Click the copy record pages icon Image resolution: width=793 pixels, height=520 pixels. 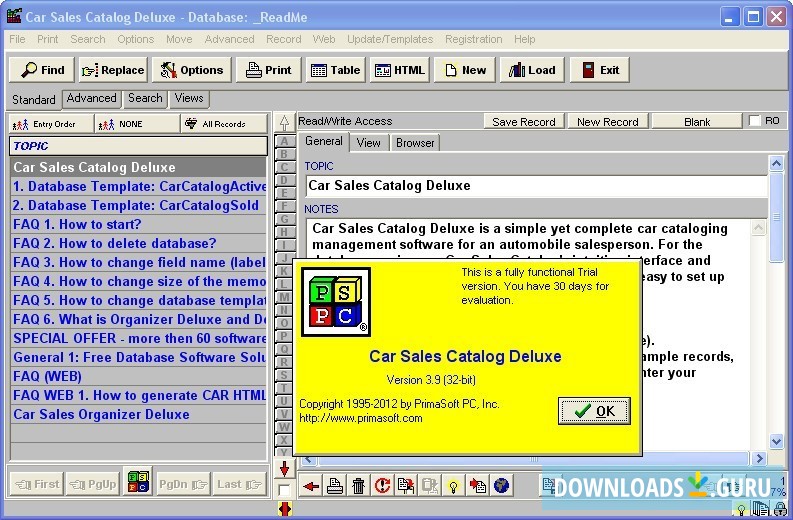(406, 486)
